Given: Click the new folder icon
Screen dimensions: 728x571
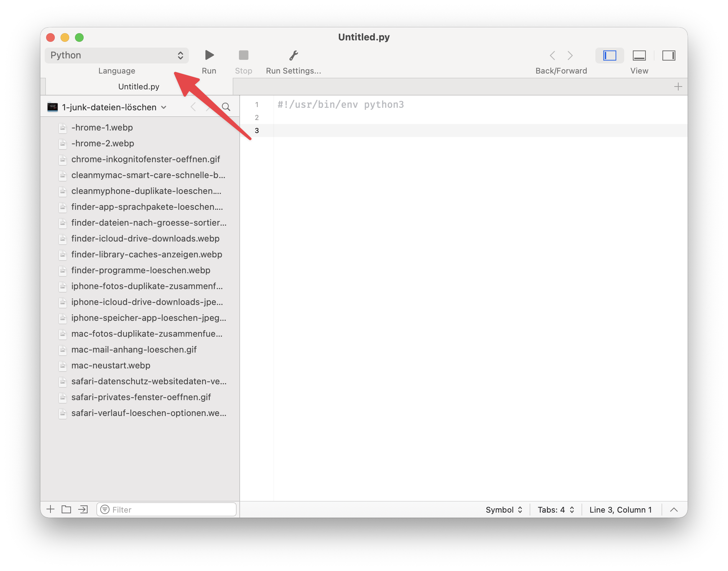Looking at the screenshot, I should 66,509.
